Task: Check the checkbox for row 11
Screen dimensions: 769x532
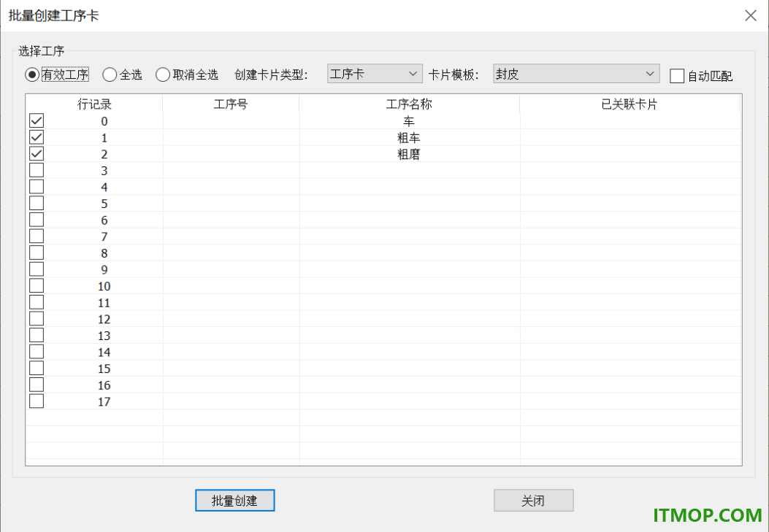Action: click(x=37, y=302)
